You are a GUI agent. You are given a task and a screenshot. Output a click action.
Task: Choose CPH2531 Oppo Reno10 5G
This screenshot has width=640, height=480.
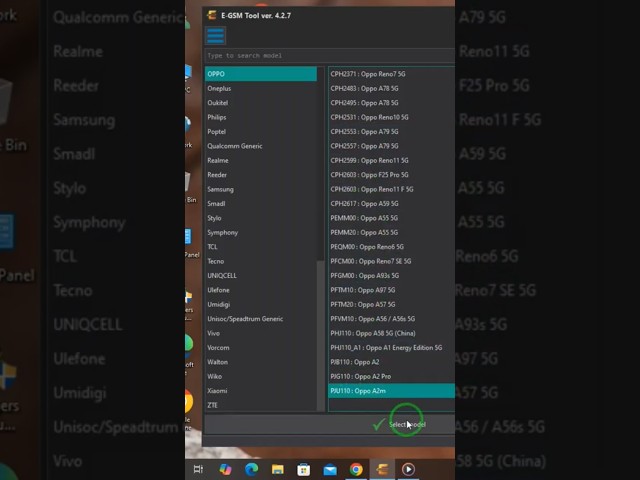pyautogui.click(x=391, y=117)
